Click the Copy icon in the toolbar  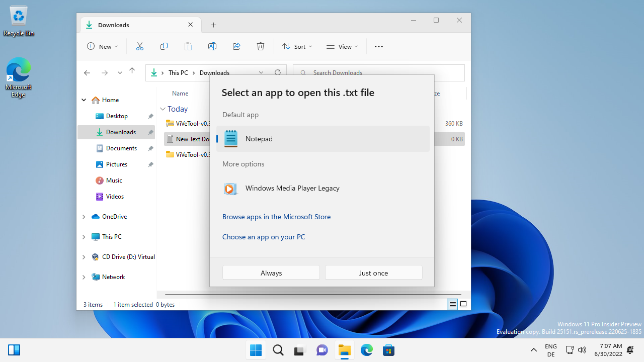pos(164,46)
